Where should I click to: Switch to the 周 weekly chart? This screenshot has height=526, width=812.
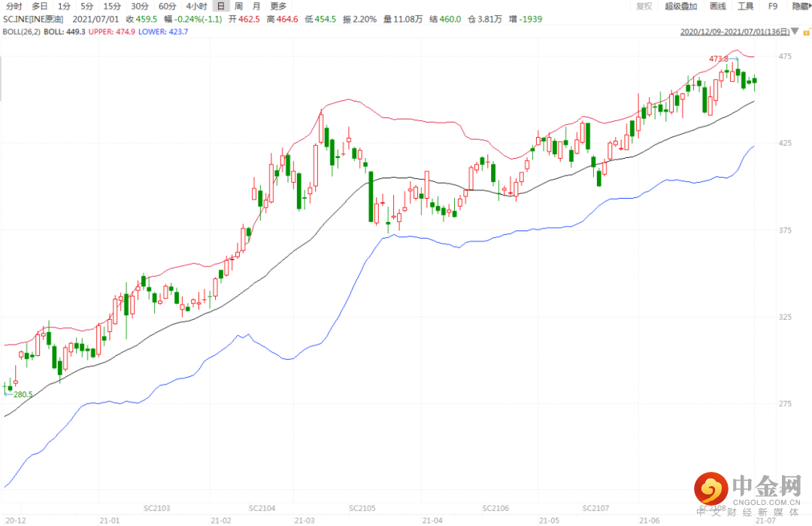(x=238, y=6)
